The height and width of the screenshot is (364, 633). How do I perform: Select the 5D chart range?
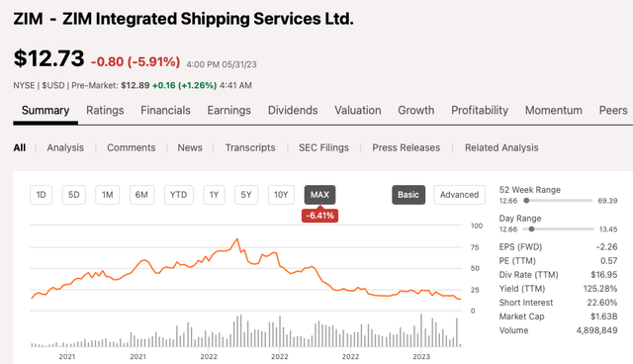73,195
